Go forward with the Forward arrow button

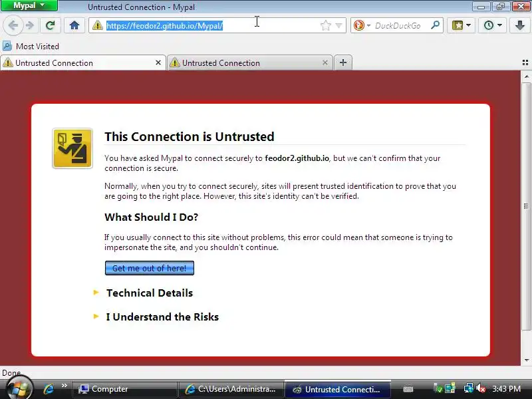click(x=30, y=25)
